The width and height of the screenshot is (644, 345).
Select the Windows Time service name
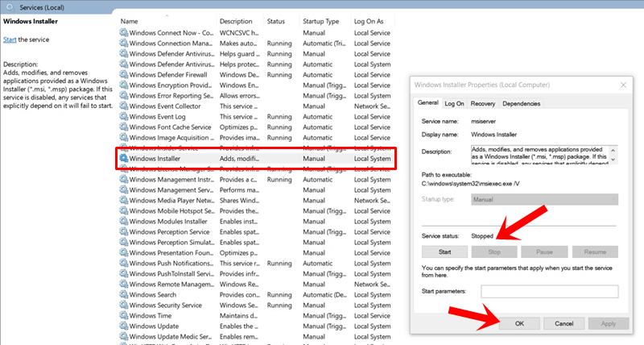click(x=151, y=315)
